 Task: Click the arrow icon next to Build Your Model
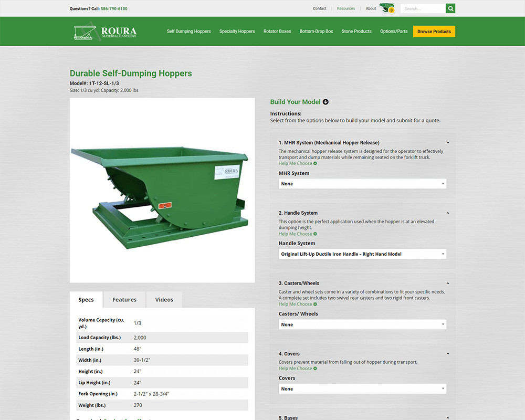coord(325,102)
